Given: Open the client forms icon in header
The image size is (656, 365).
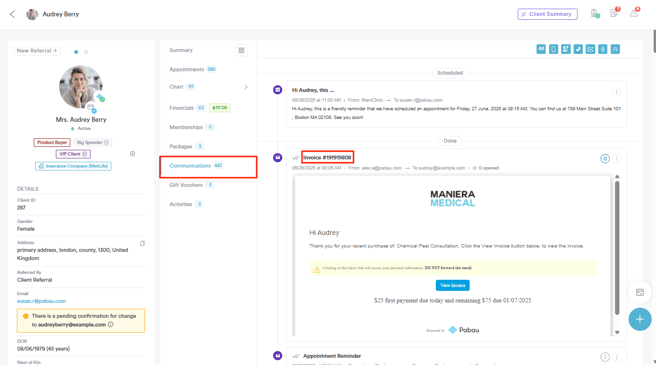Looking at the screenshot, I should point(595,14).
